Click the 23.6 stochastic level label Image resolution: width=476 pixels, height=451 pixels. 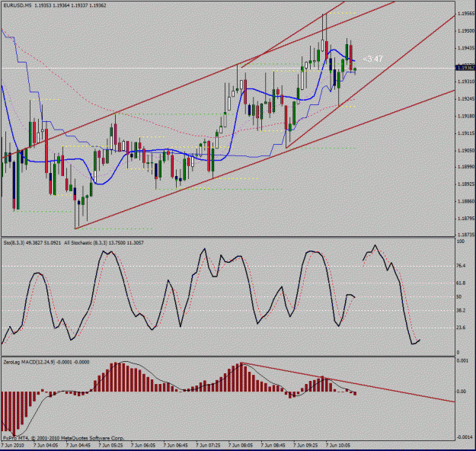coord(461,328)
